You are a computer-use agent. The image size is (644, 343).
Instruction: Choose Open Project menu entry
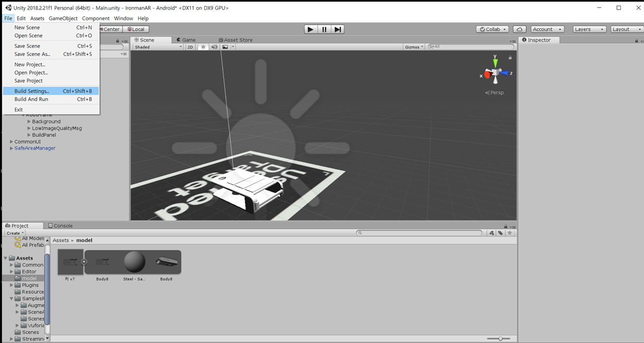point(51,72)
